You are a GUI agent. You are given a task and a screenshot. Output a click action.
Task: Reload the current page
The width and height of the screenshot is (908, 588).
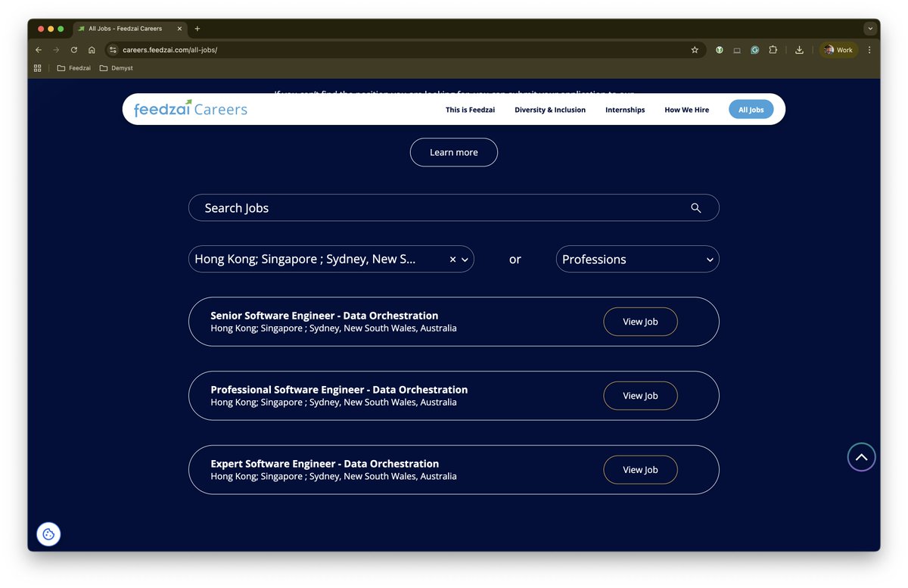[x=74, y=50]
